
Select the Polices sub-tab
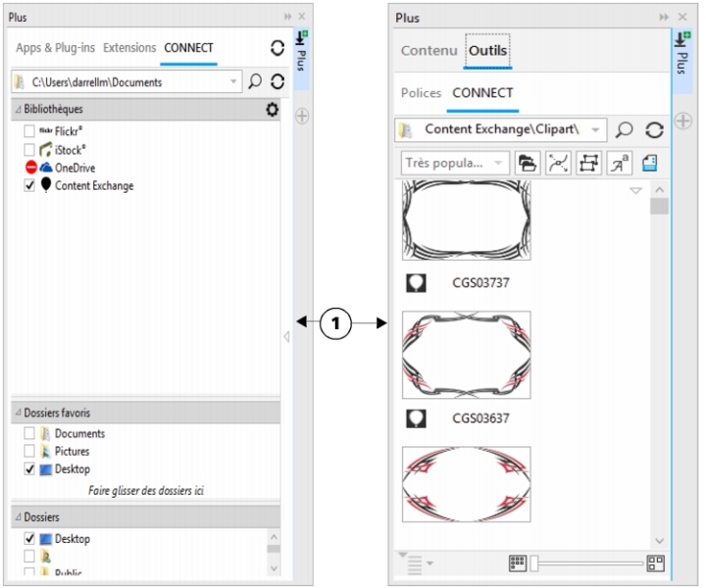tap(421, 93)
